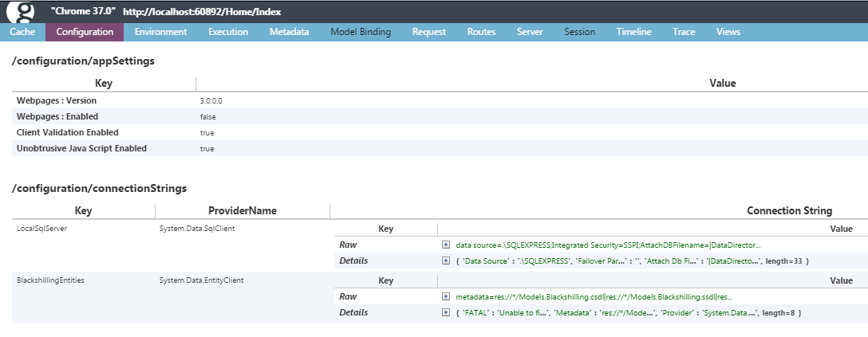Click the Glimpse logo icon
Viewport: 868px width, 337px height.
(x=22, y=12)
